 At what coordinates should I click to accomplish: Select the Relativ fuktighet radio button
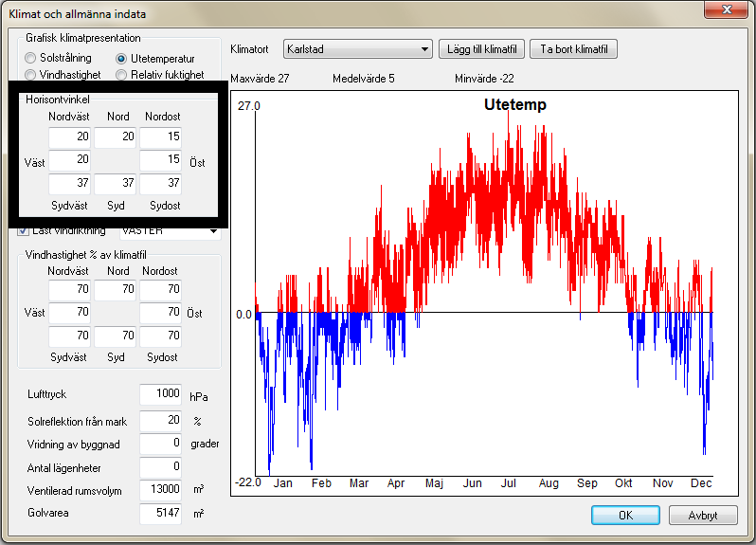(121, 75)
